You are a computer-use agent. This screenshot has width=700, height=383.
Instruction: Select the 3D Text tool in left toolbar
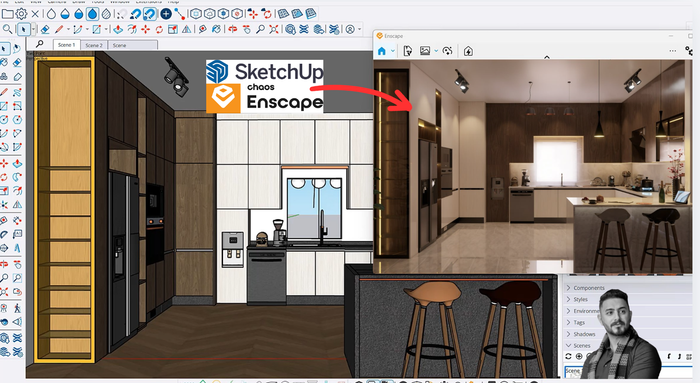(17, 247)
